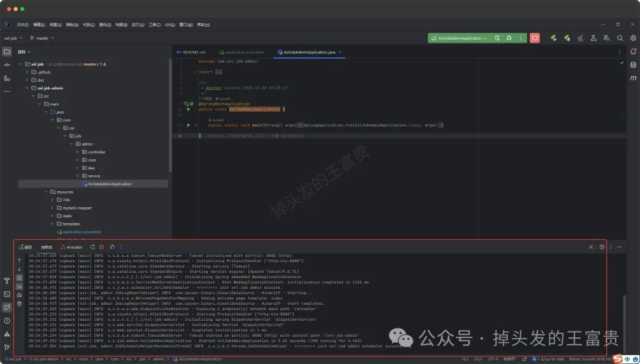Open the Structure tool window icon
Screen dimensions: 640x364
(7, 78)
